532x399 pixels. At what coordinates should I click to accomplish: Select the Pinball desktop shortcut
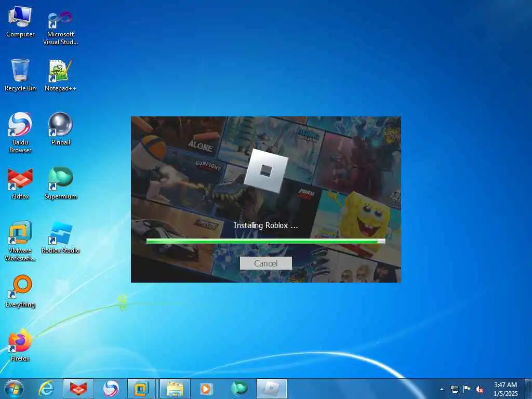[x=60, y=129]
